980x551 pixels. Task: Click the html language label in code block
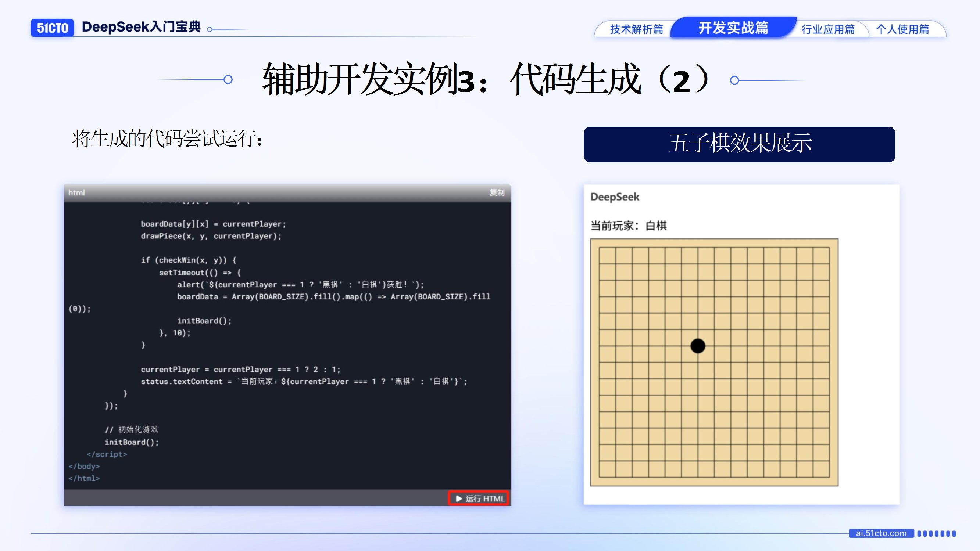(x=76, y=192)
